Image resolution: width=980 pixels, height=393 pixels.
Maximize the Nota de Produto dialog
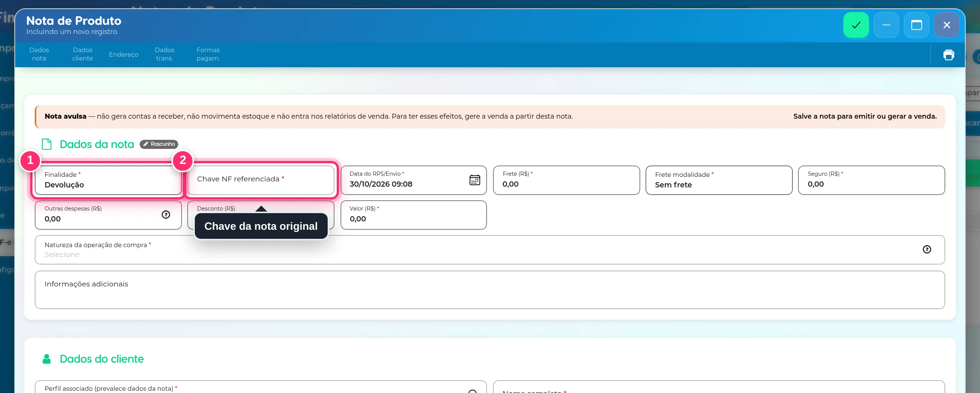click(x=917, y=25)
